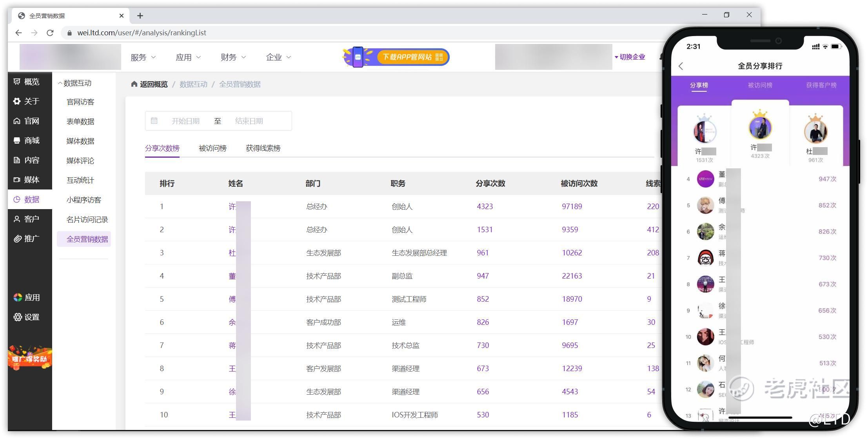Open the 切换企业 company switcher
Viewport: 868px width, 439px height.
coord(630,57)
